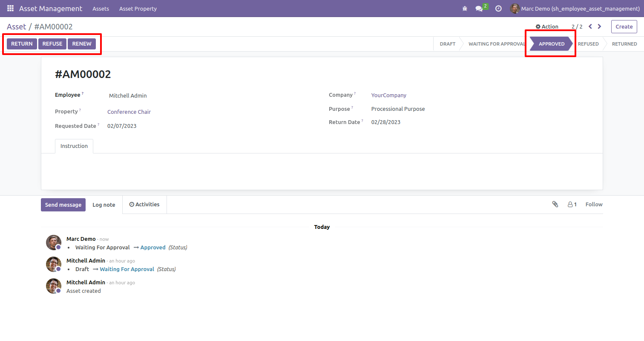Click the Asset created log message
644x341 pixels.
click(x=83, y=291)
